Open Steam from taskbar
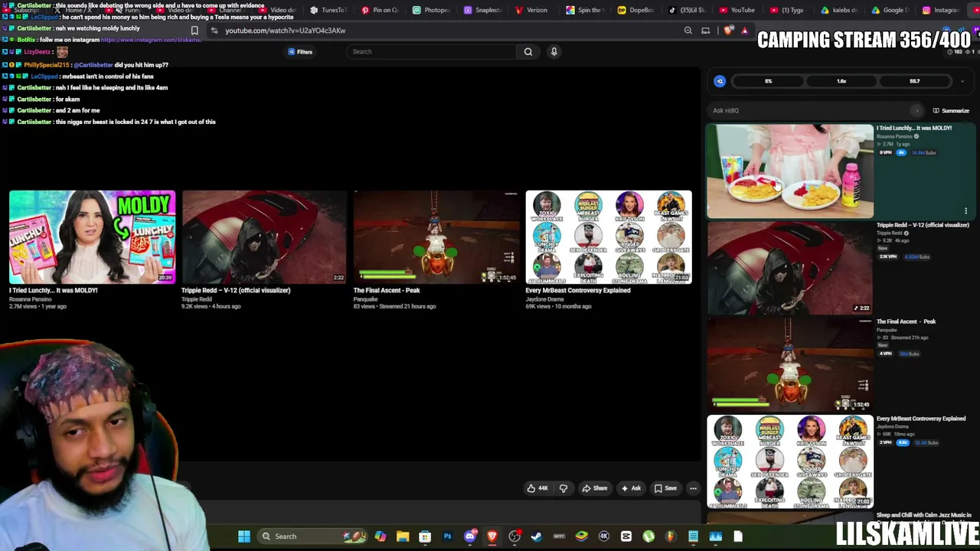The image size is (980, 551). tap(537, 536)
